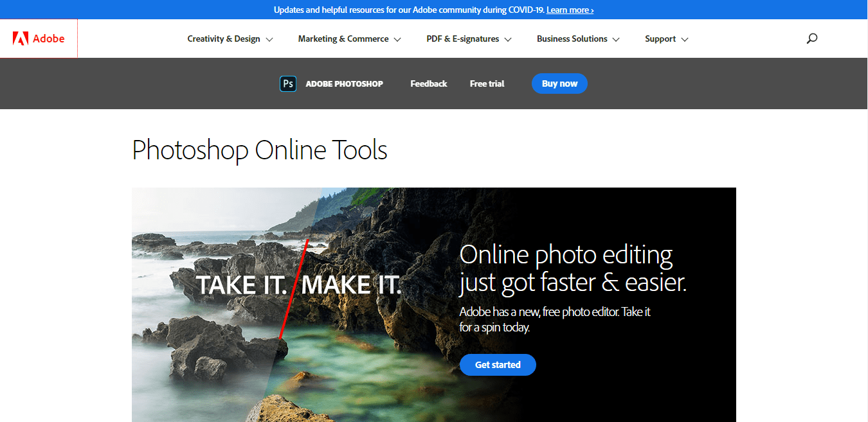Click the Photoshop Ps app icon
This screenshot has height=422, width=868.
click(x=287, y=84)
